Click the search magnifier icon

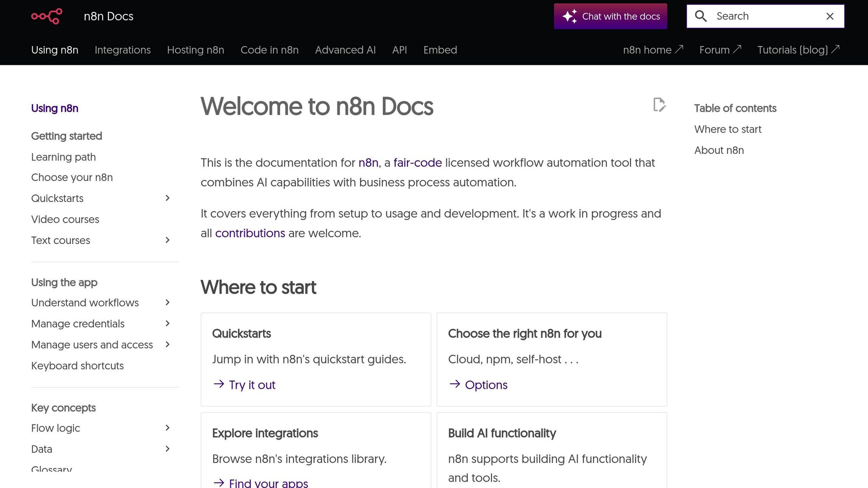click(701, 16)
